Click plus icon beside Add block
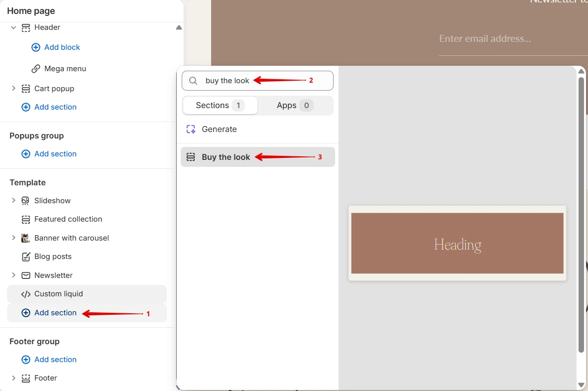588x391 pixels. (36, 47)
